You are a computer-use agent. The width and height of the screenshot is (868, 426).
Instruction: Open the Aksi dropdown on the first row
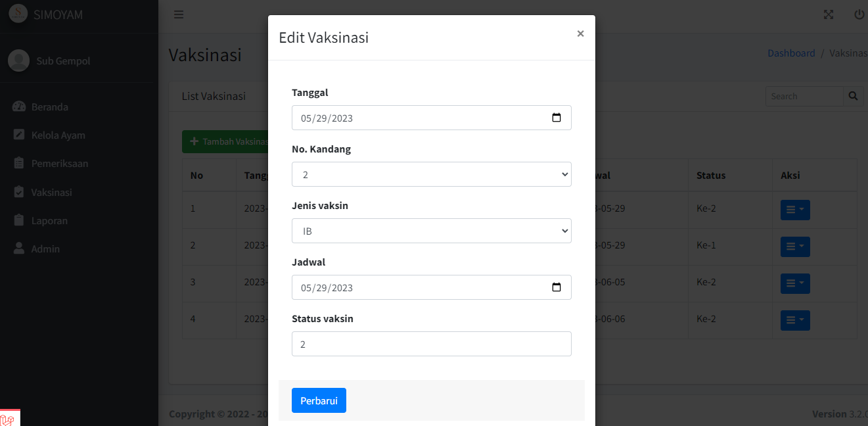pos(794,208)
